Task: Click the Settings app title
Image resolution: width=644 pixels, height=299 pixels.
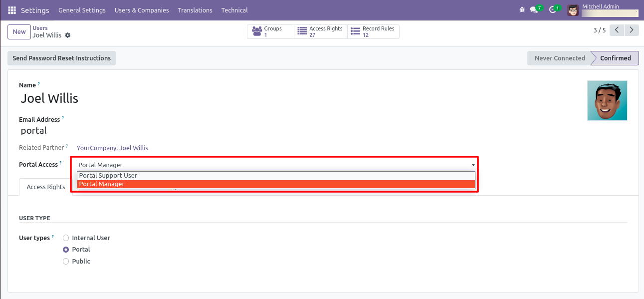Action: coord(35,10)
